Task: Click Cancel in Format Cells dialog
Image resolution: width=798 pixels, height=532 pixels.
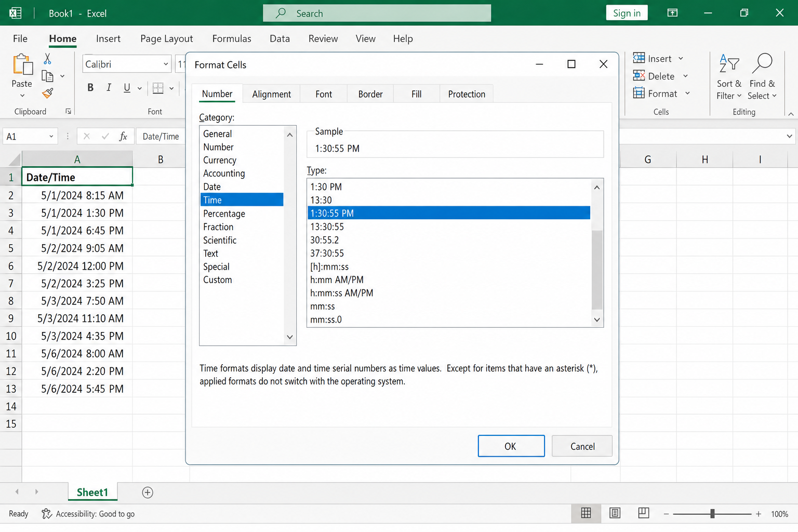Action: pyautogui.click(x=582, y=446)
